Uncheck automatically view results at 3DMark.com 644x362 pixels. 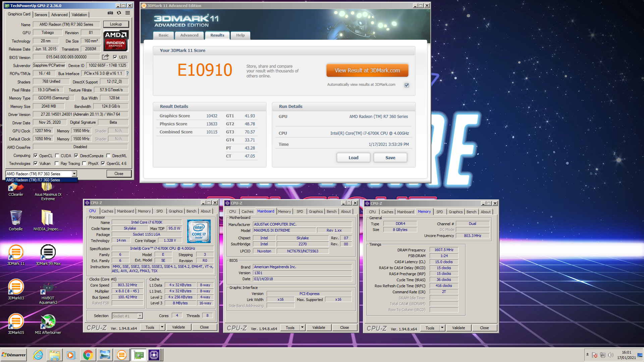(407, 85)
